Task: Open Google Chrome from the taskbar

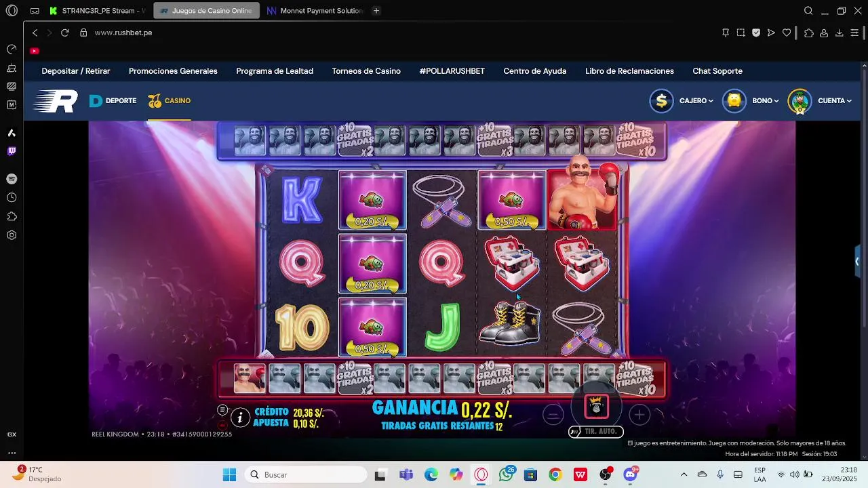Action: tap(555, 474)
